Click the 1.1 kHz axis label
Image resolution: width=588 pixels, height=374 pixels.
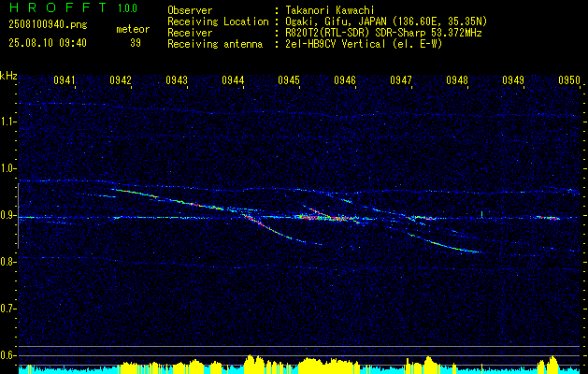point(7,122)
